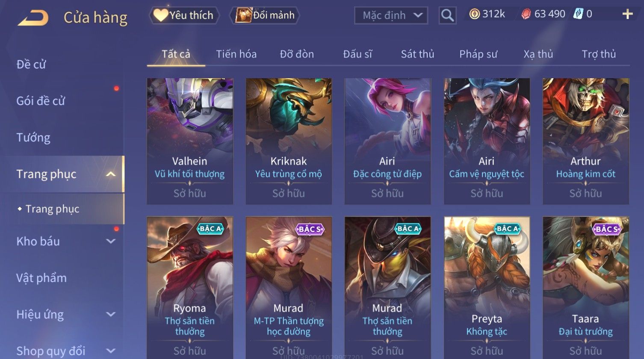Click the back arrow icon

point(33,18)
